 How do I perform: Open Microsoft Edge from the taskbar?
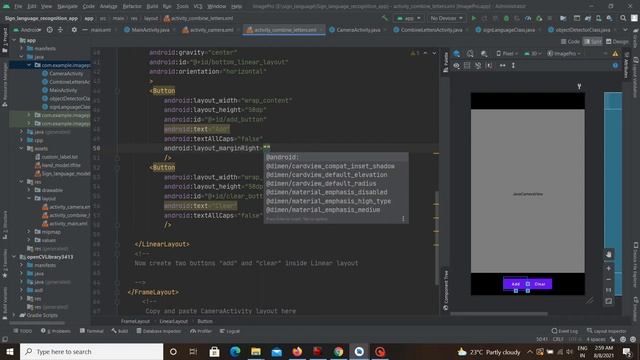pyautogui.click(x=235, y=351)
